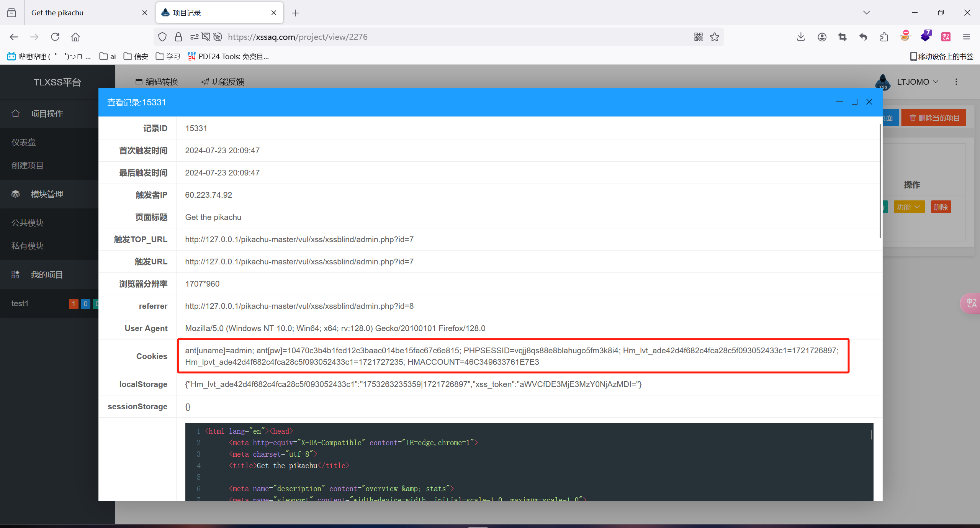The width and height of the screenshot is (980, 528).
Task: Expand the 模块管理 sidebar section
Action: tap(49, 194)
